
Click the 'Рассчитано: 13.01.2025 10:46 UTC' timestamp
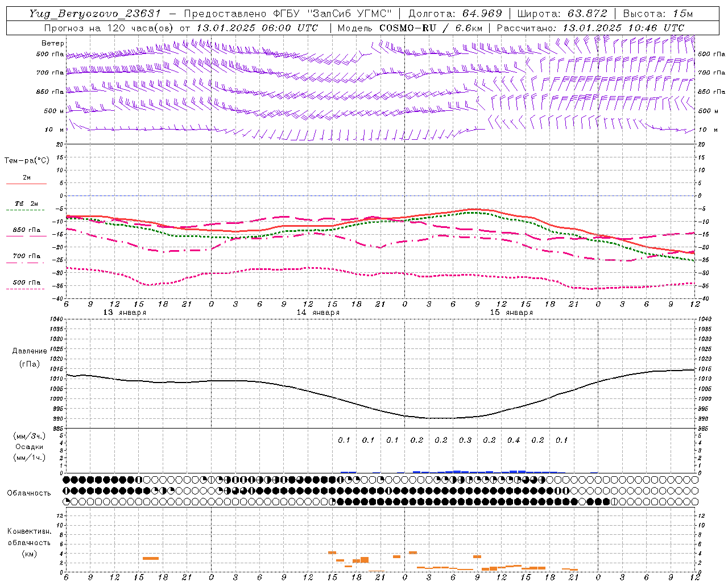(x=590, y=28)
